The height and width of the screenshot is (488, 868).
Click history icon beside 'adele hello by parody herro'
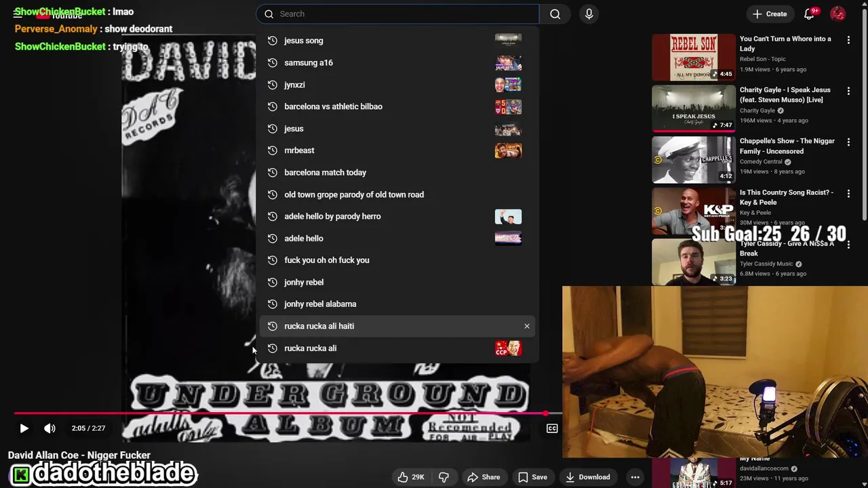pos(273,216)
